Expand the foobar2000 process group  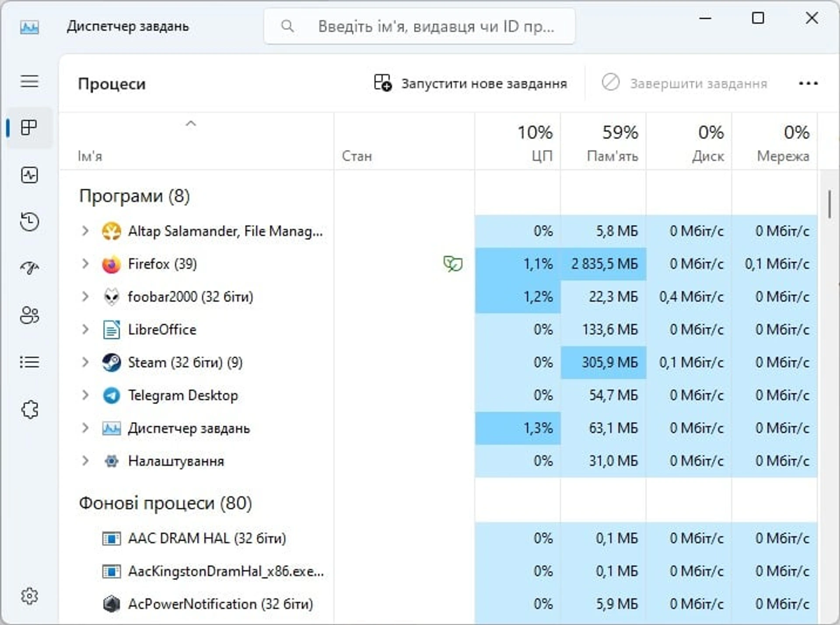click(x=85, y=297)
